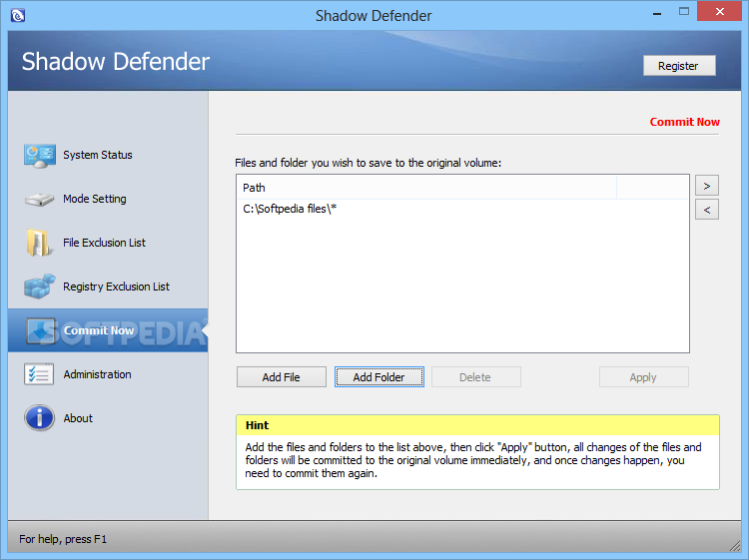Open File Exclusion List section
This screenshot has height=560, width=749.
point(104,243)
